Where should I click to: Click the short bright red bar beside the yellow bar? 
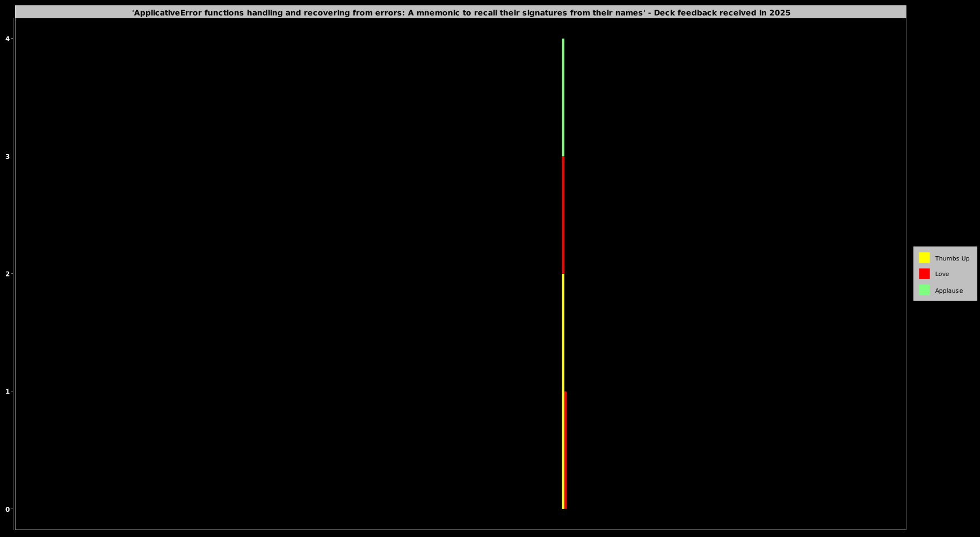pyautogui.click(x=565, y=450)
